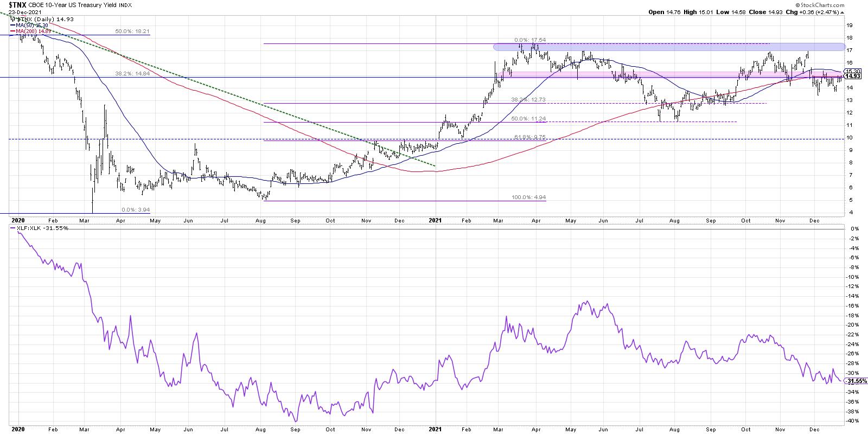Click the red MA(200) legend line marker

pos(13,31)
